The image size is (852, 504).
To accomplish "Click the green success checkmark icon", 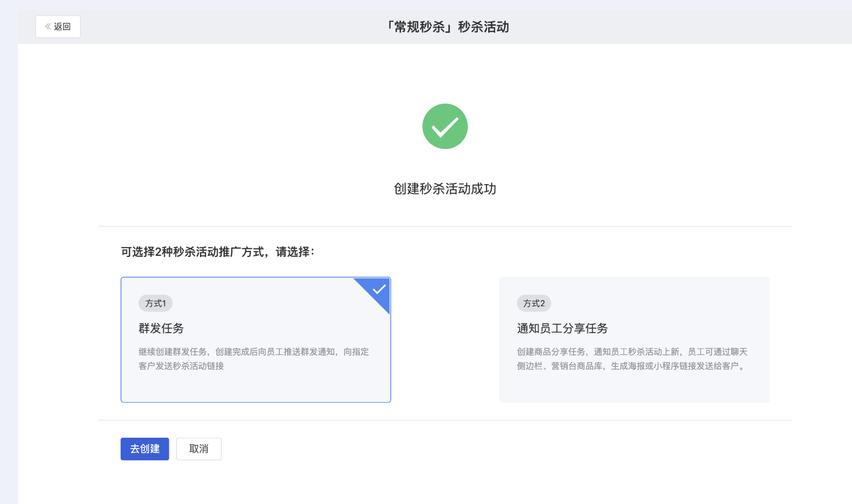I will tap(445, 127).
